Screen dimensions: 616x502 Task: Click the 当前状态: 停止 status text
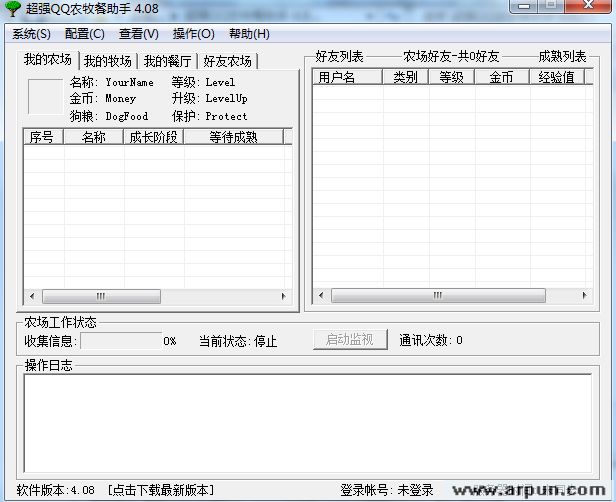[x=238, y=341]
